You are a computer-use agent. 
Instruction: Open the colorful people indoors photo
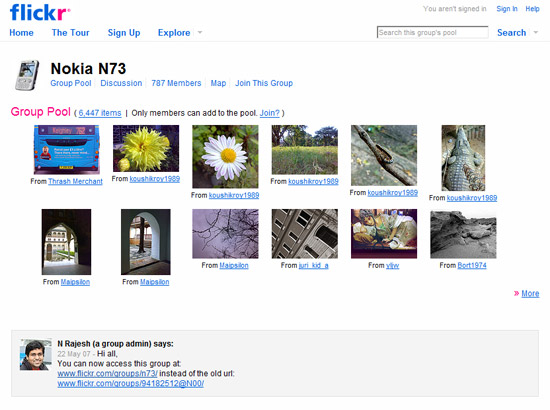tap(384, 234)
